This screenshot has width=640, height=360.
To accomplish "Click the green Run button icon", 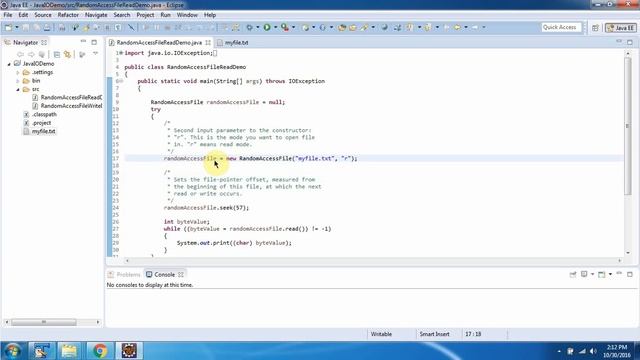I will coord(267,27).
